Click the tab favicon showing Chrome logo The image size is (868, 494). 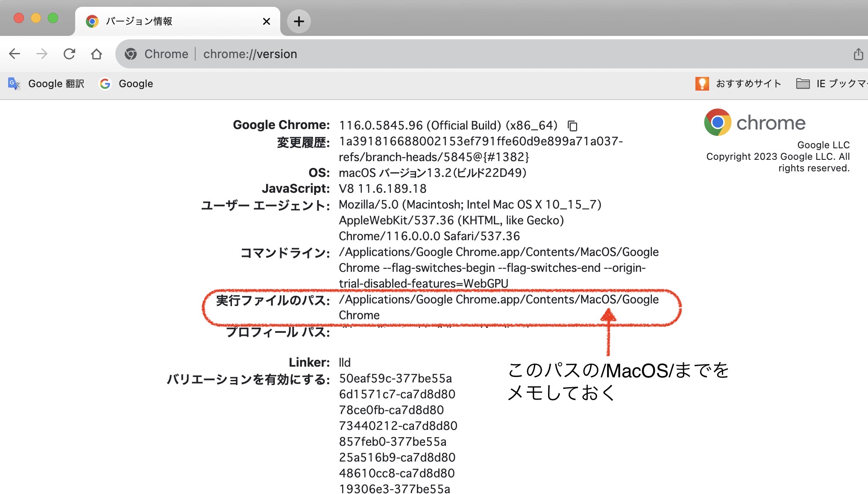point(93,21)
